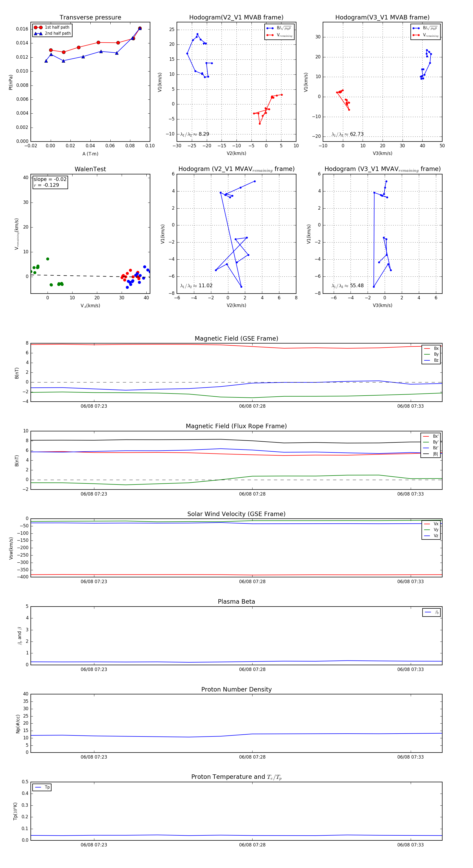This screenshot has width=473, height=868.
Task: Select the 'Plasma Beta' plot title
Action: pyautogui.click(x=236, y=602)
